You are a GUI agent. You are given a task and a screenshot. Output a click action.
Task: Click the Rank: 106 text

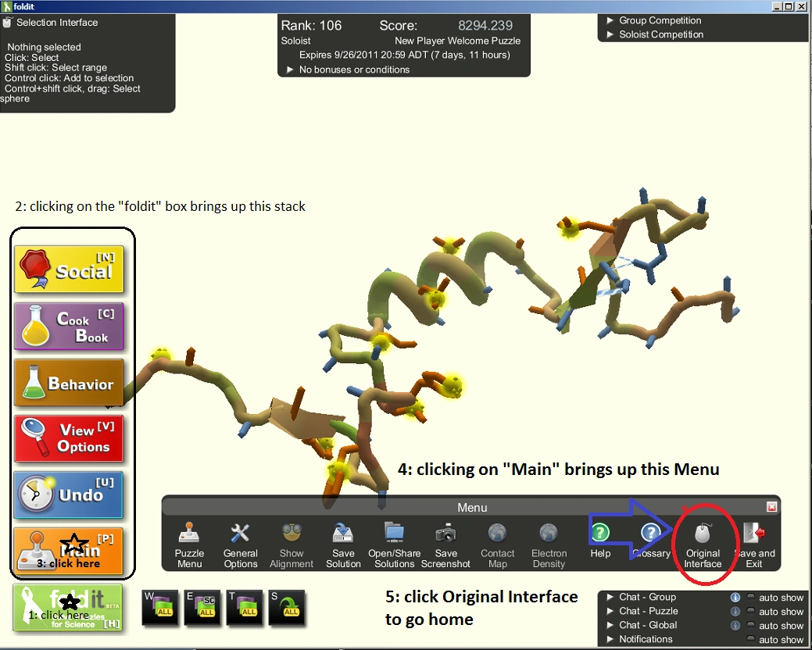coord(311,25)
